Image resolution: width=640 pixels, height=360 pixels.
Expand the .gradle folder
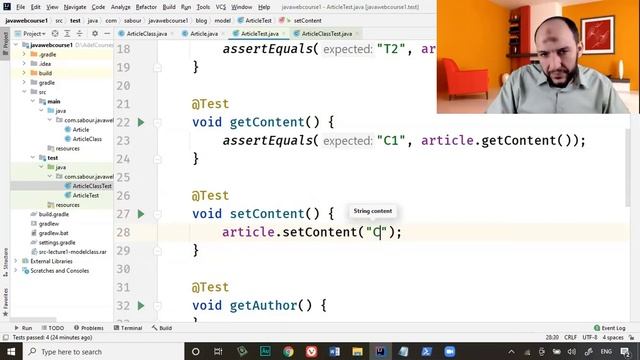coord(24,54)
